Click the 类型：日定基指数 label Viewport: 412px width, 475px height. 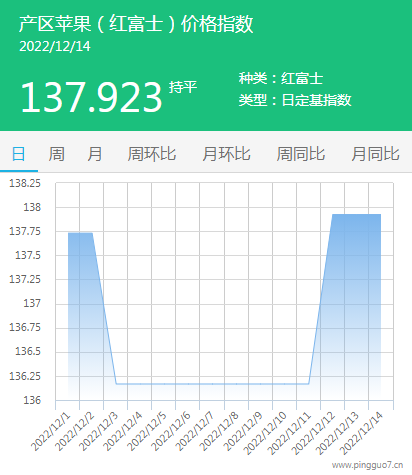pyautogui.click(x=295, y=100)
